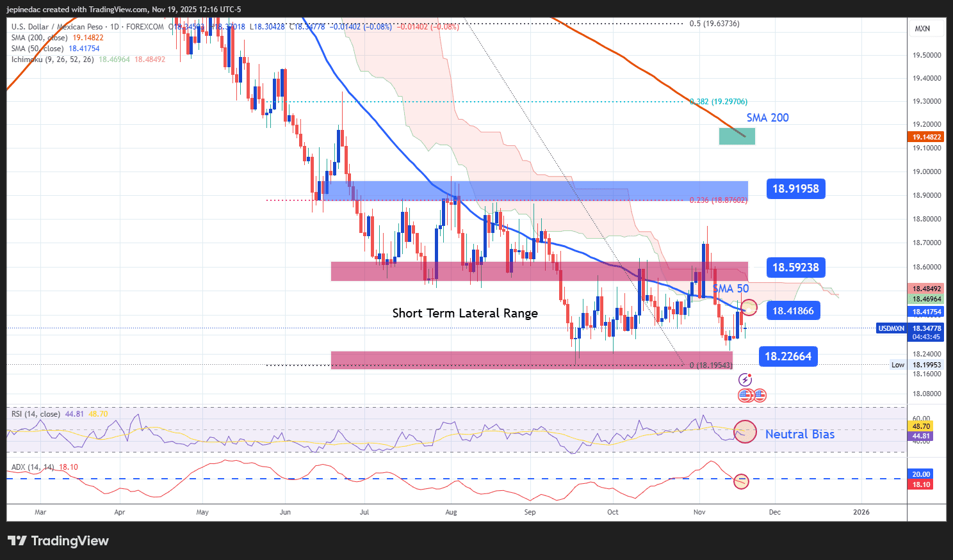Click the lightning economic event icon on the chart

[x=745, y=379]
